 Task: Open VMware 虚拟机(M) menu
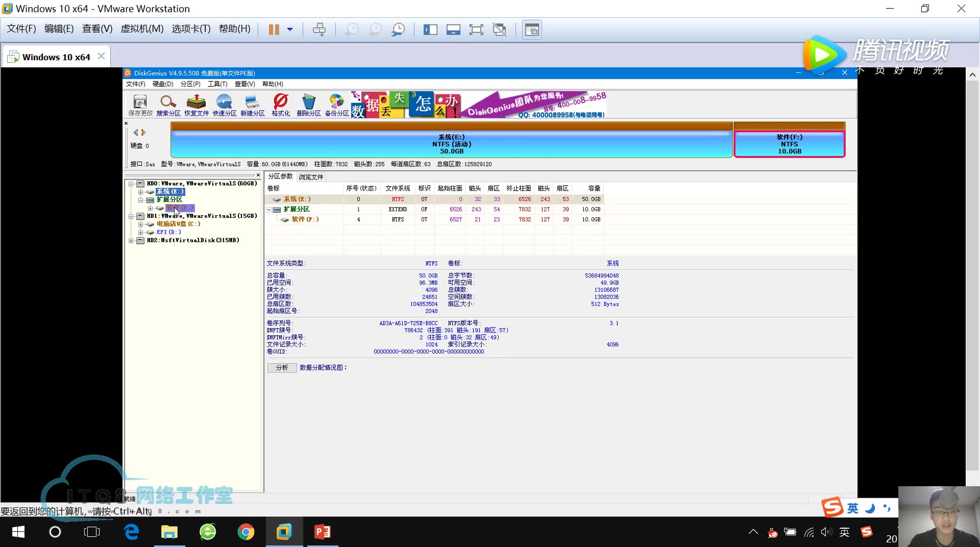142,29
